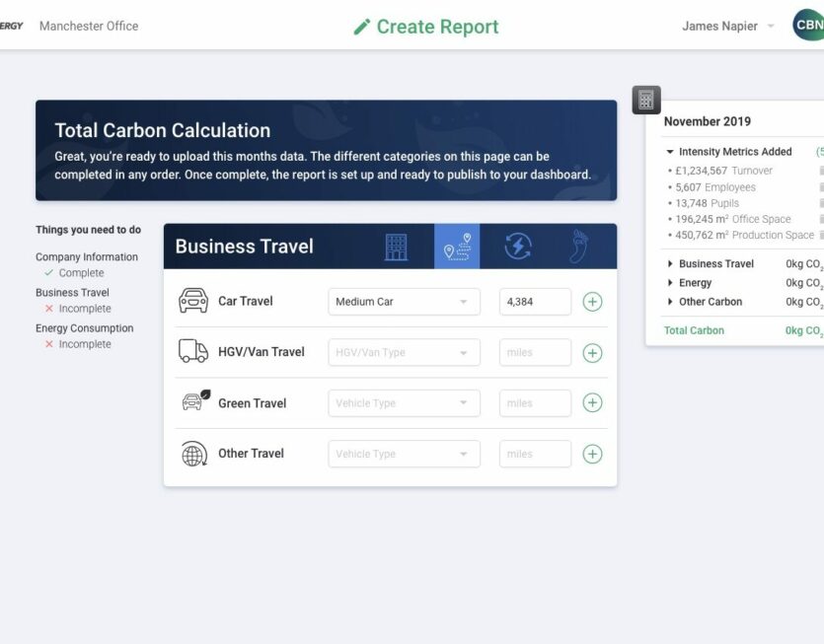Viewport: 824px width, 644px height.
Task: Expand the Energy summary row
Action: (x=671, y=283)
